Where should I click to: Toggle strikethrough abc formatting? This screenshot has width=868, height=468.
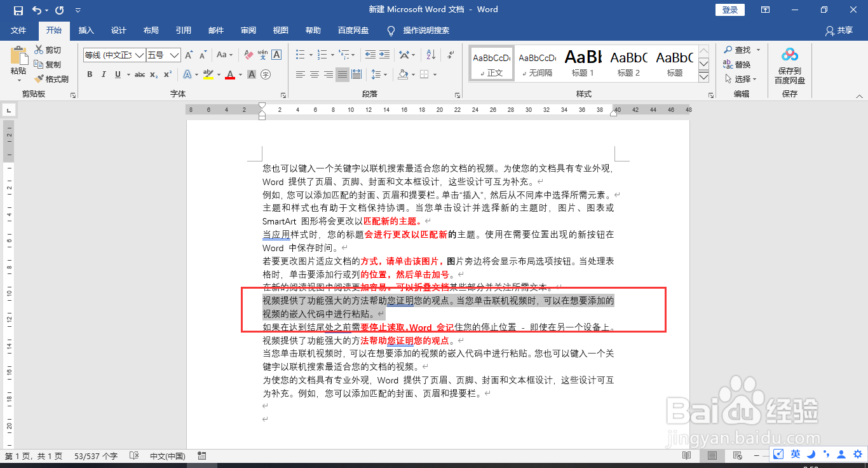point(140,74)
